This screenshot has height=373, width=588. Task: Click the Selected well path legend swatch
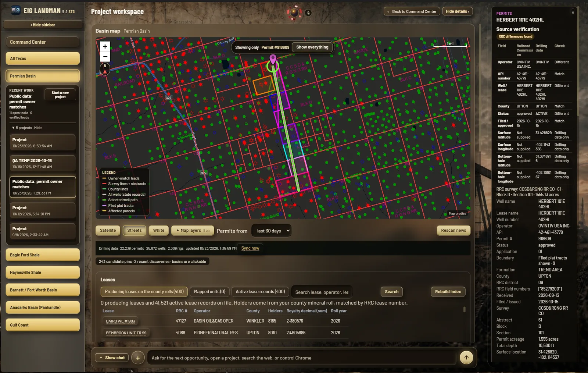(x=104, y=200)
